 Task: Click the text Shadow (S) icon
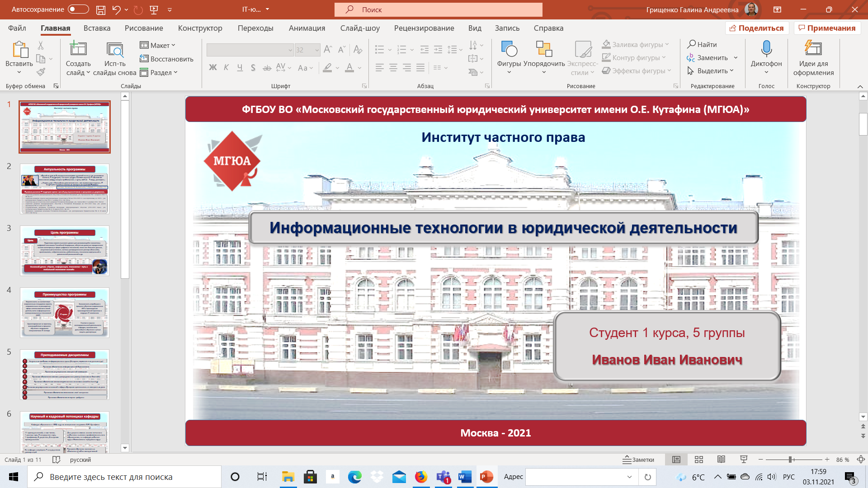point(253,68)
